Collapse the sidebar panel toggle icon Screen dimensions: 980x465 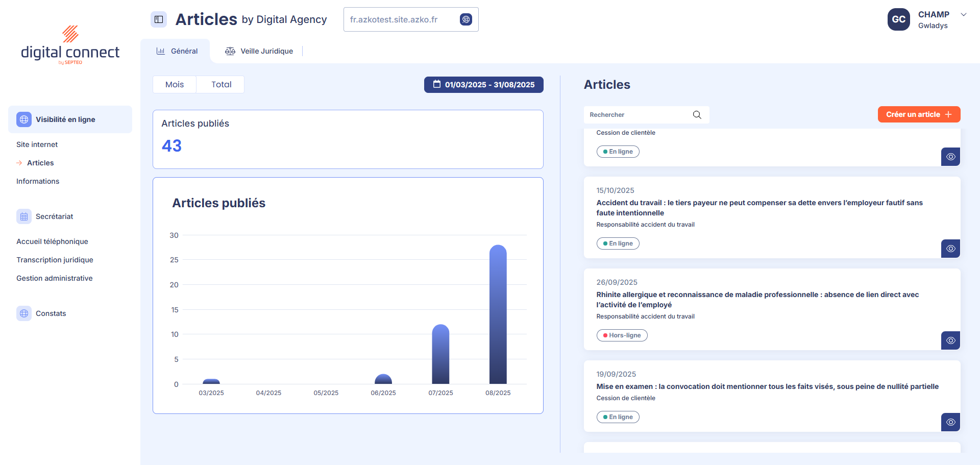(x=159, y=19)
